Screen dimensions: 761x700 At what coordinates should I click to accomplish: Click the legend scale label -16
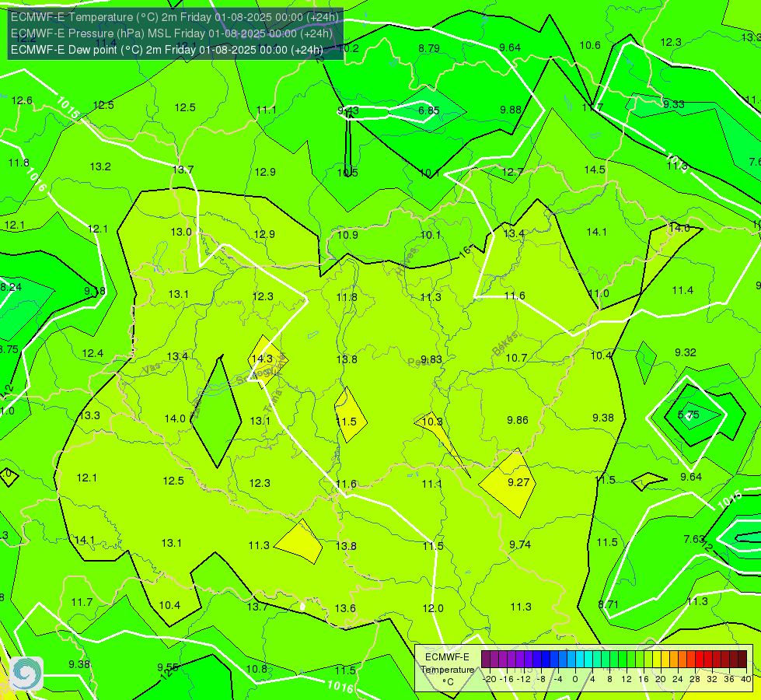tap(506, 679)
